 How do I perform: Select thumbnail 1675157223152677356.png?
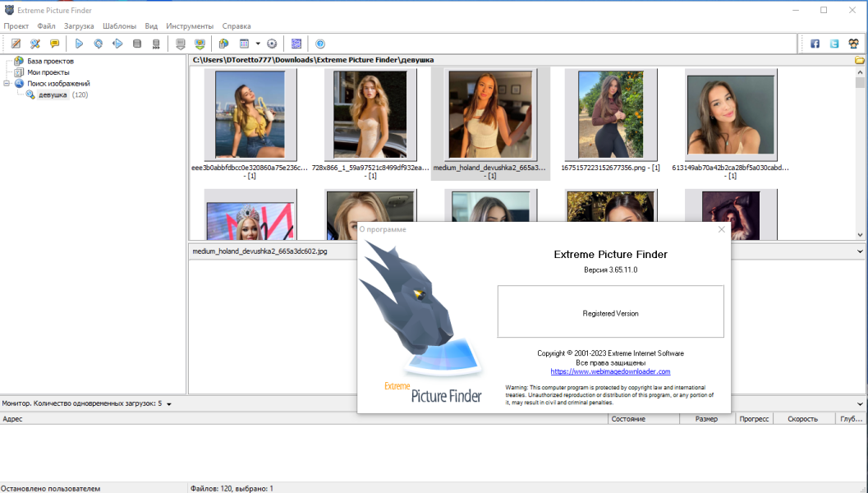pyautogui.click(x=611, y=115)
